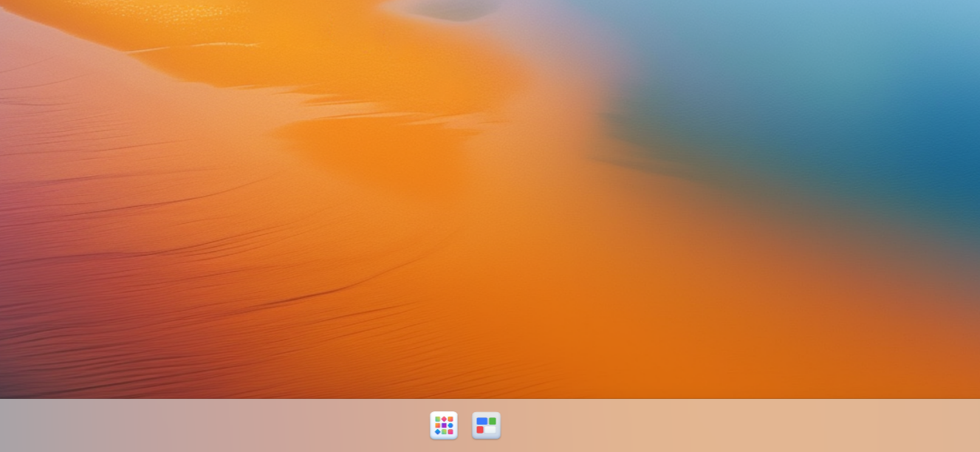
Task: Open the Mission Control icon in the dock
Action: [x=487, y=425]
